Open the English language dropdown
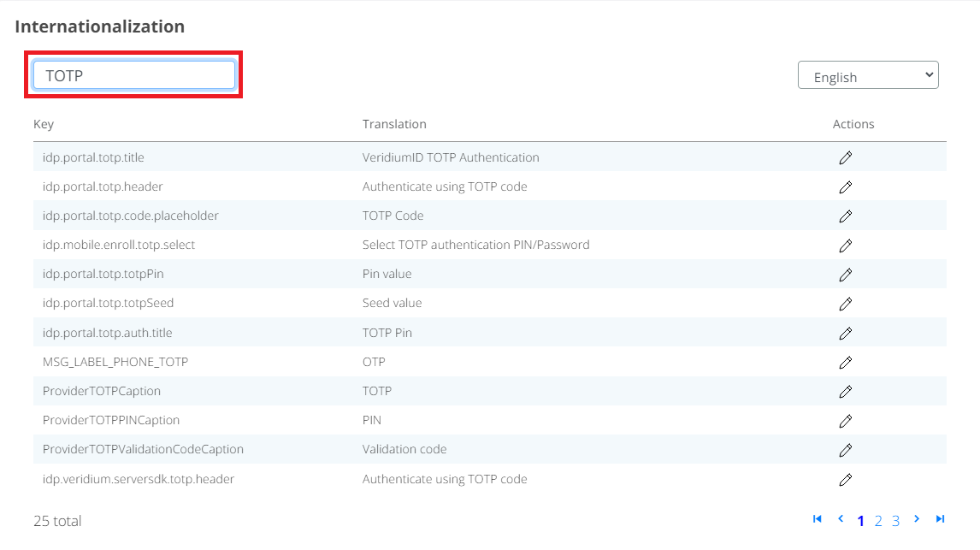Image resolution: width=980 pixels, height=550 pixels. (867, 76)
